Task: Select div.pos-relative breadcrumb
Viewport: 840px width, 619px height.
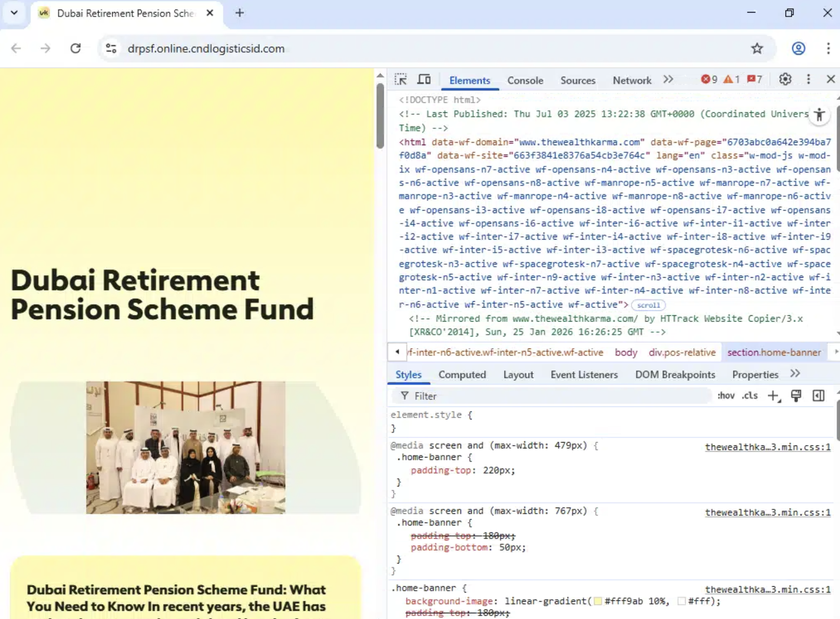Action: (682, 352)
